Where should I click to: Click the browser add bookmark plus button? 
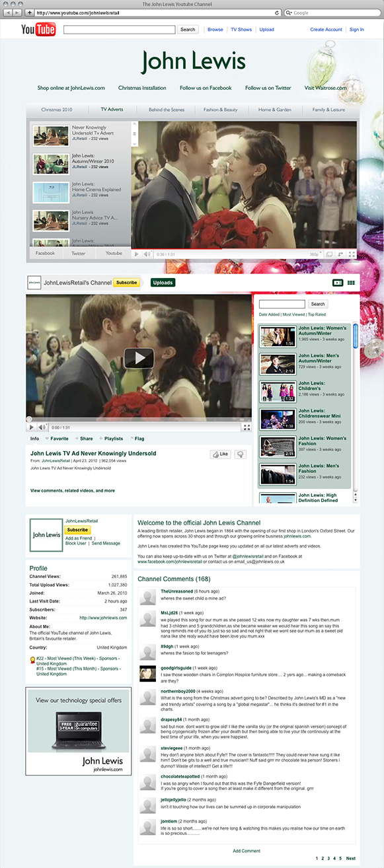[30, 13]
